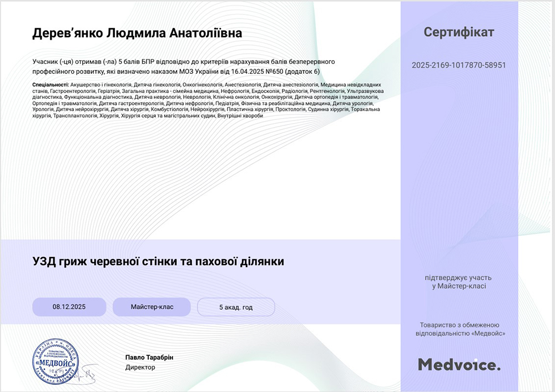
Task: Select the «Майстер-клас» badge
Action: [152, 306]
